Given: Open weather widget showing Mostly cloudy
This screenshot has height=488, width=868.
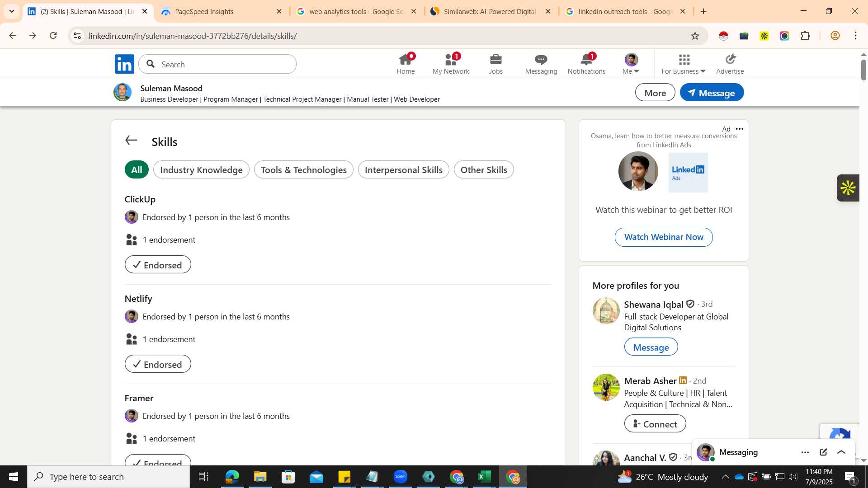Looking at the screenshot, I should coord(663,477).
